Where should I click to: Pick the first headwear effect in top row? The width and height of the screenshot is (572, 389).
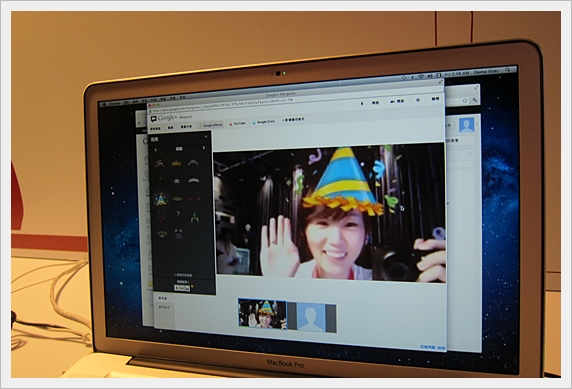(159, 163)
